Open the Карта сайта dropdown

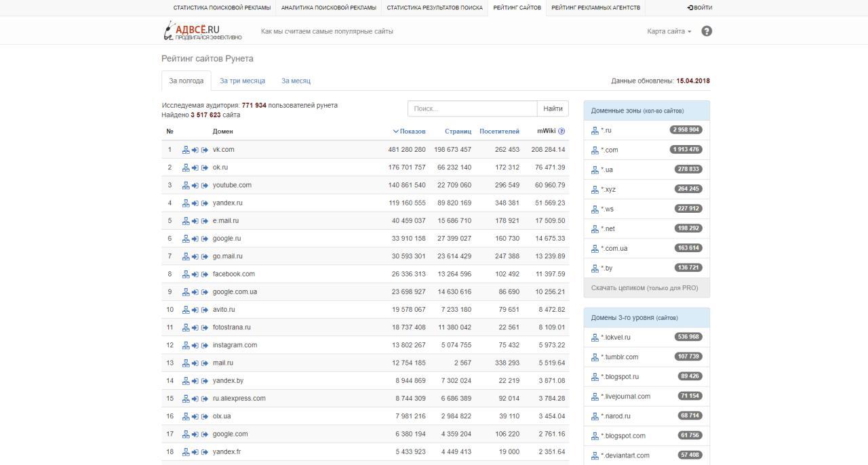pos(669,31)
